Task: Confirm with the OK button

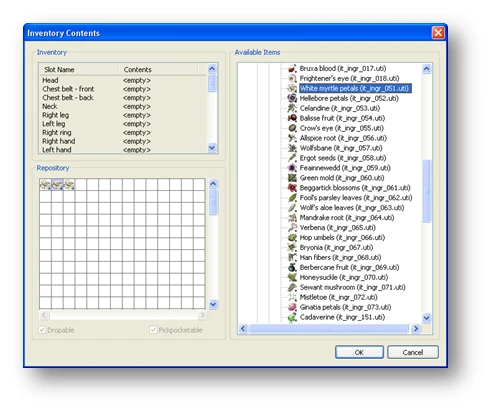Action: click(x=359, y=352)
